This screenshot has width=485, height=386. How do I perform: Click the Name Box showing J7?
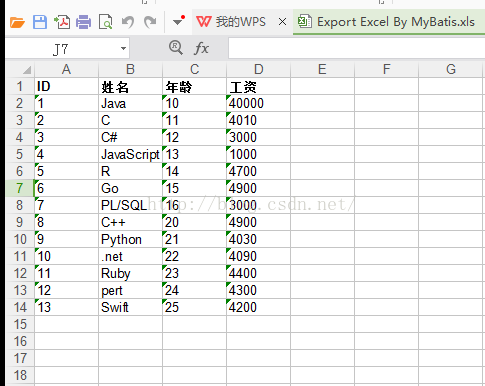click(x=62, y=49)
